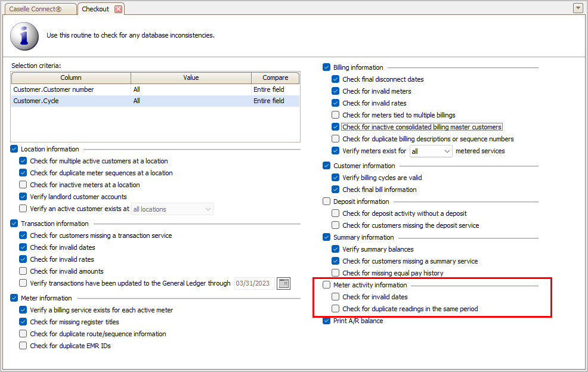Open the 'all locations' dropdown

pos(172,209)
